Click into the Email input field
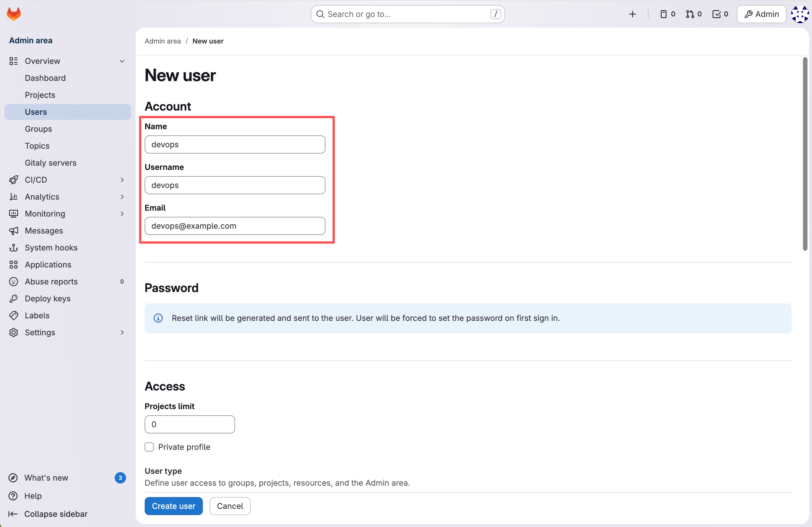 pyautogui.click(x=235, y=226)
